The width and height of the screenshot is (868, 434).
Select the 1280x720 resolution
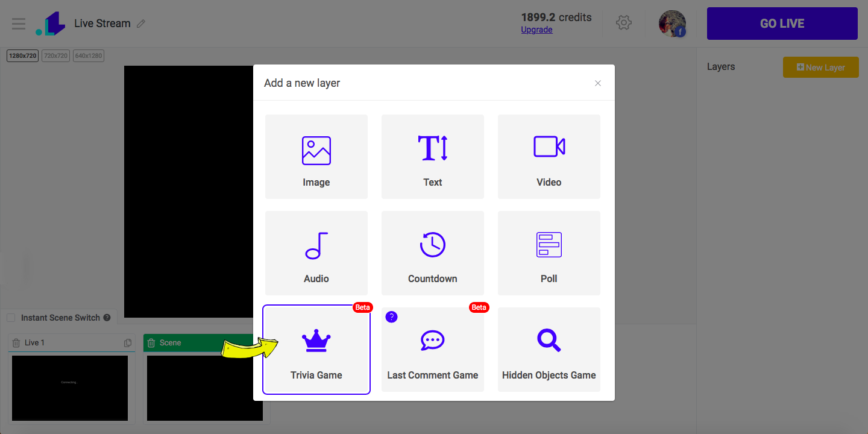[23, 55]
